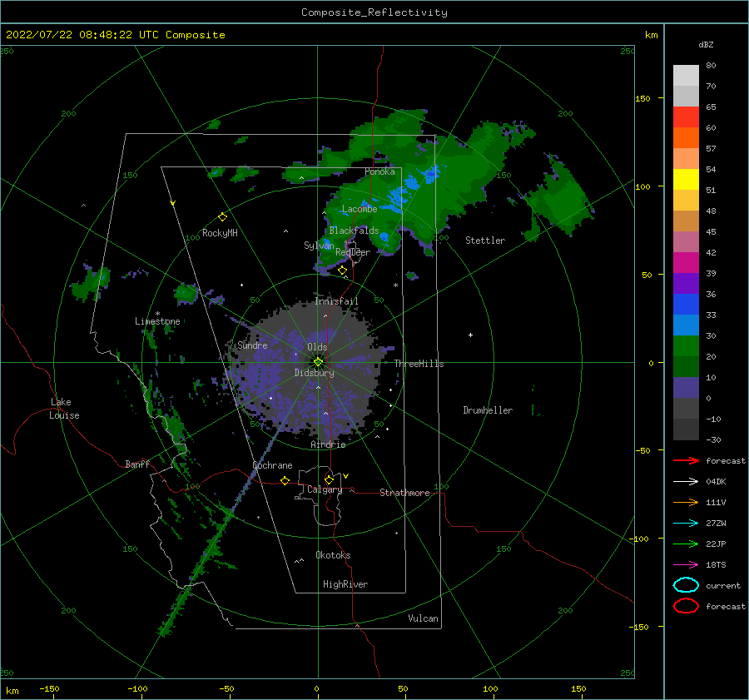Select the magenta 39–42 dBZ swatch
749x700 pixels.
click(x=686, y=262)
